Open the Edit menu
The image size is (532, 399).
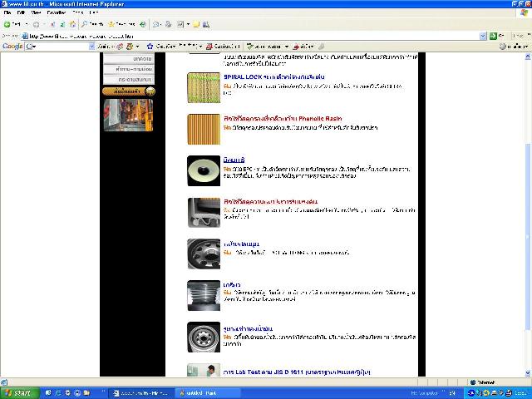(x=20, y=12)
